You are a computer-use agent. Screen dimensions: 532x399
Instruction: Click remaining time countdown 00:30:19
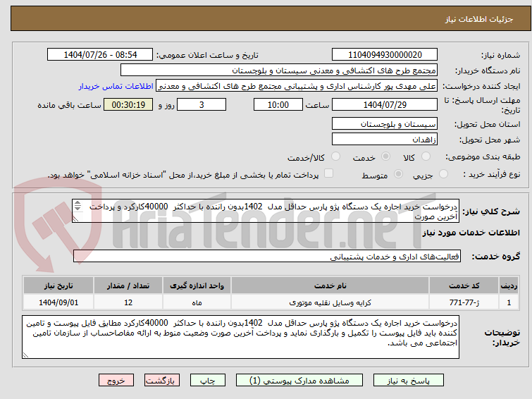tap(128, 104)
